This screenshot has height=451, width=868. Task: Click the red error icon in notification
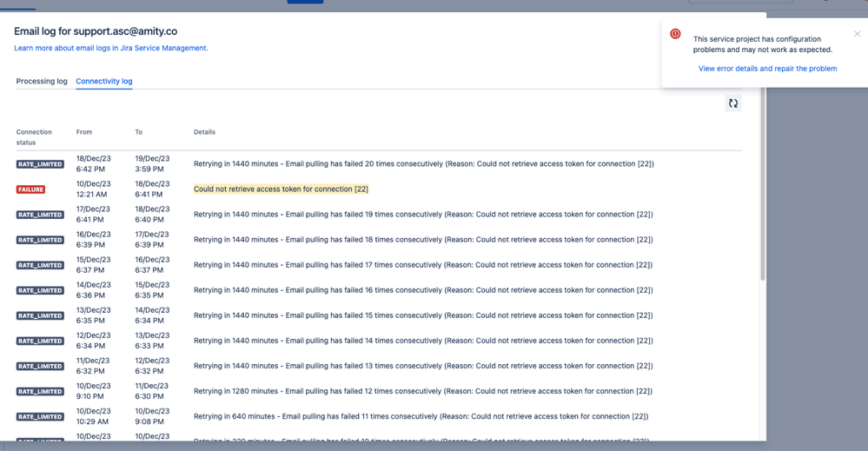tap(675, 34)
